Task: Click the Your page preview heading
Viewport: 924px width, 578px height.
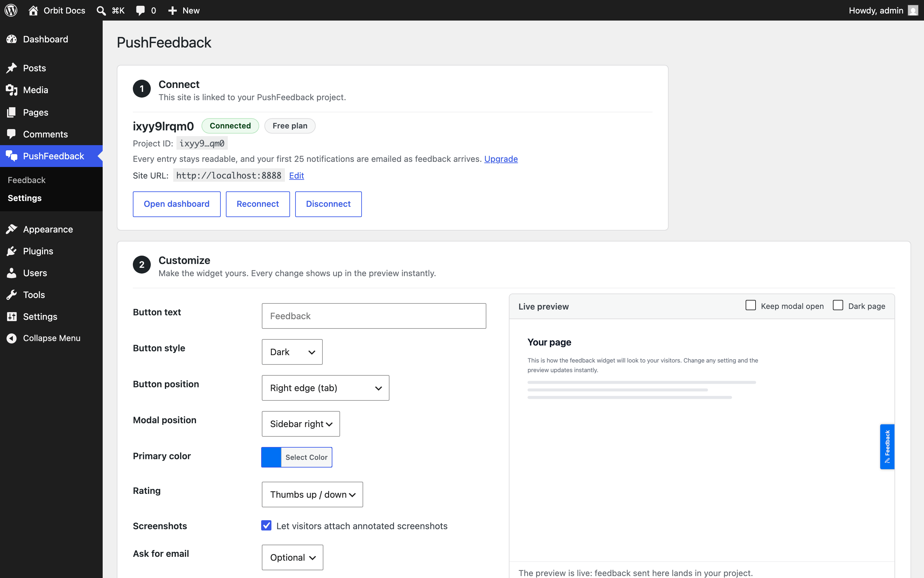Action: [549, 342]
